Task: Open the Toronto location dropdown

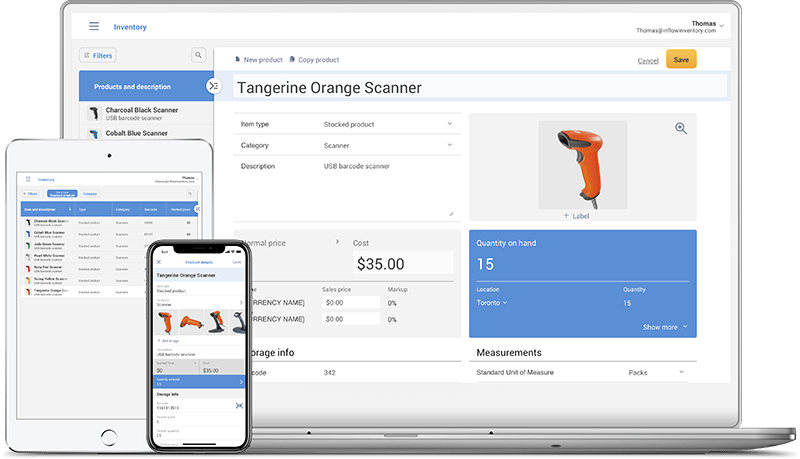Action: (x=492, y=302)
